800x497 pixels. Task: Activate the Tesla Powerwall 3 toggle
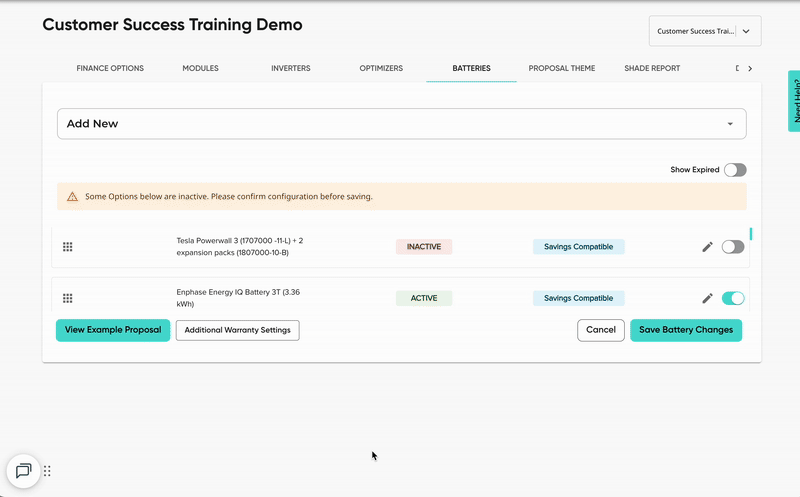(733, 247)
